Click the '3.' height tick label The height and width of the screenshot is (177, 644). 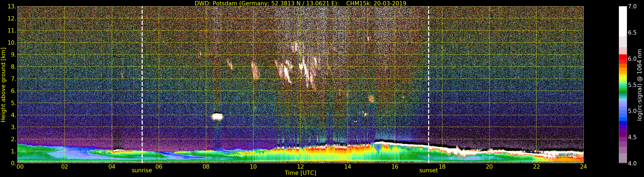pos(14,127)
